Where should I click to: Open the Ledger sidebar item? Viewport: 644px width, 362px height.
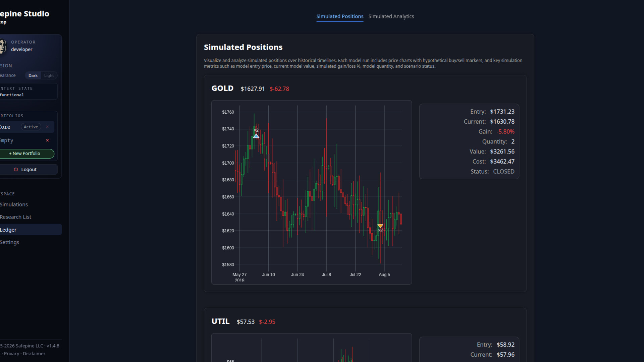coord(8,230)
